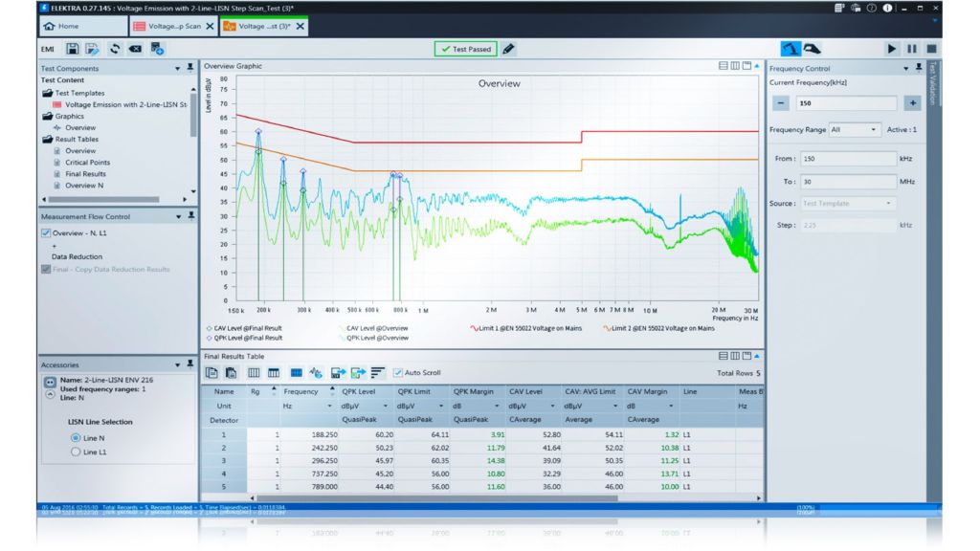Pause the running measurement

pos(911,48)
